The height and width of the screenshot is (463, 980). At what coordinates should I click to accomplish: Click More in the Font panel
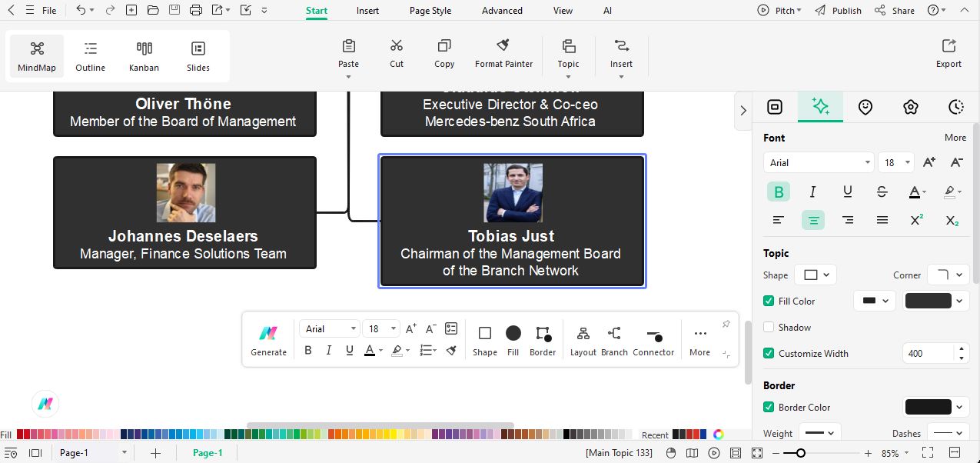click(955, 138)
